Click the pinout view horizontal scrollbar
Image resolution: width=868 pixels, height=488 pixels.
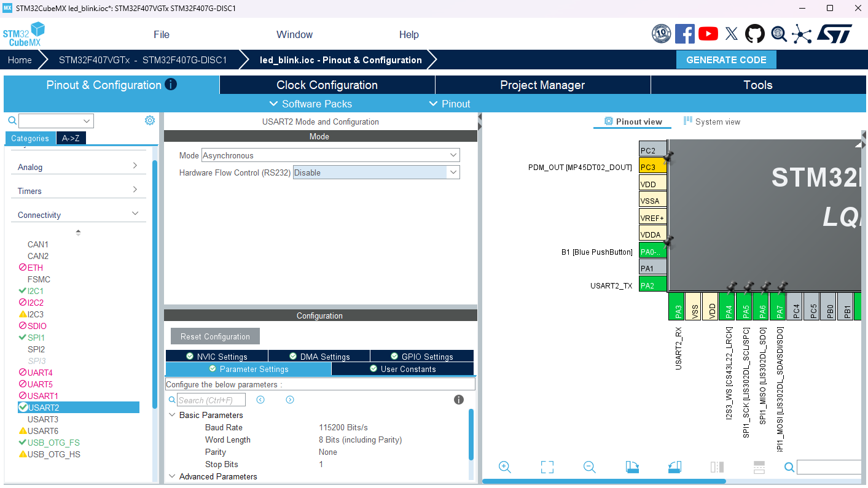604,481
